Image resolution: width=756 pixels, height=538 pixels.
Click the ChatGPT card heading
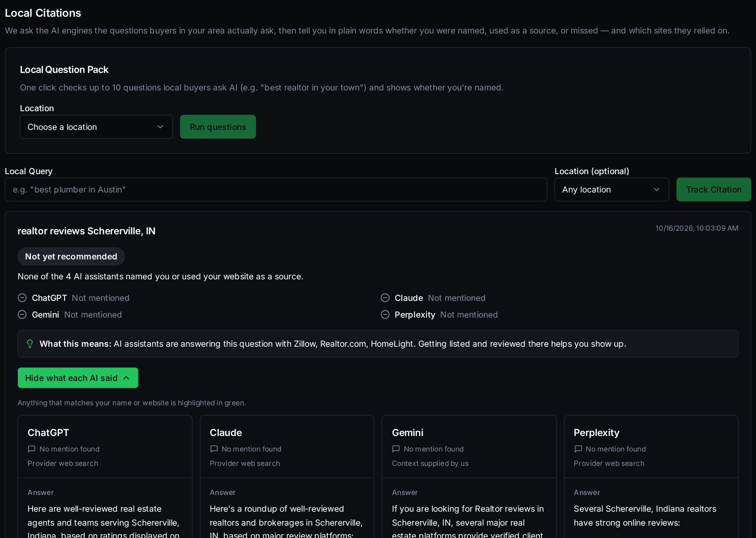(x=48, y=432)
